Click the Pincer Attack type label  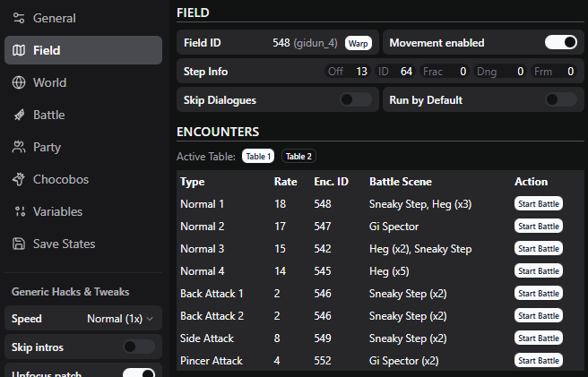[212, 361]
